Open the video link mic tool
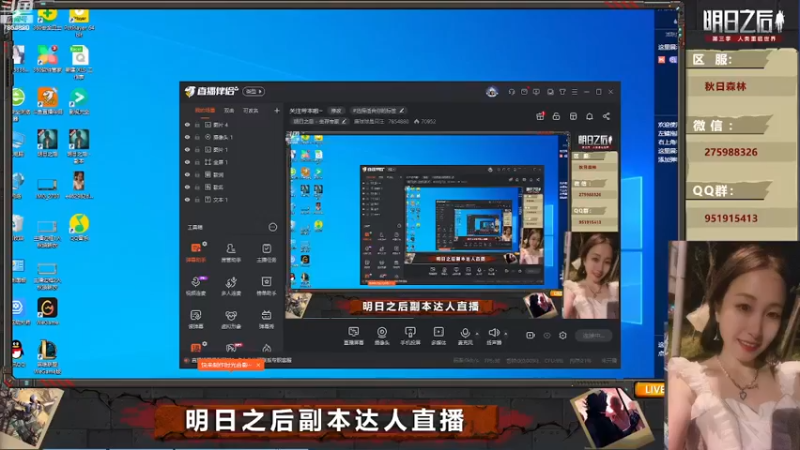Image resolution: width=800 pixels, height=450 pixels. pyautogui.click(x=196, y=286)
